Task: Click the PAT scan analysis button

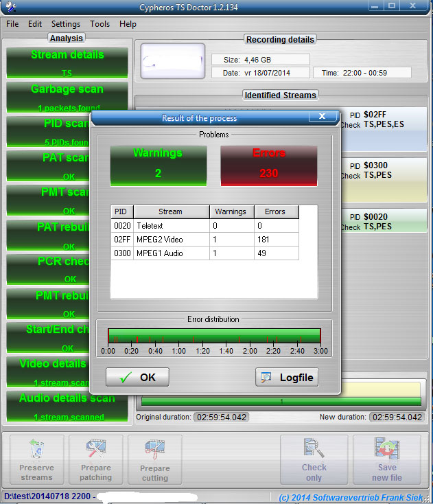Action: pos(48,166)
